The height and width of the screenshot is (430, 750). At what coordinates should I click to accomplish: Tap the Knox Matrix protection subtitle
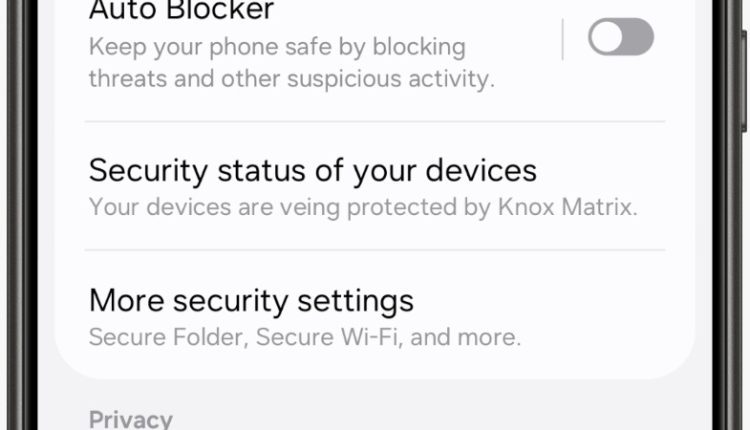[362, 208]
